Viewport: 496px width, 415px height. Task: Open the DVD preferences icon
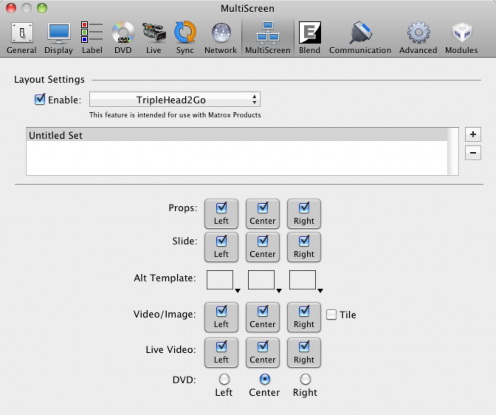(x=123, y=37)
